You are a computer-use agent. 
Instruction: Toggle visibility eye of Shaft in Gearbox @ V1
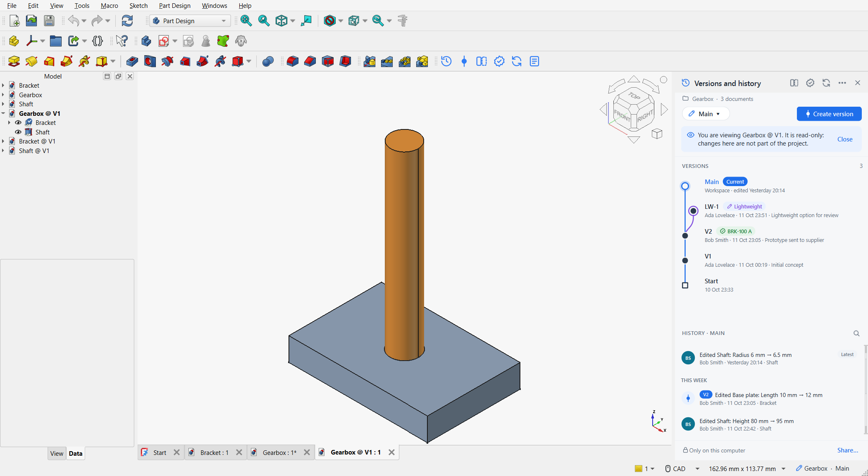pos(18,132)
